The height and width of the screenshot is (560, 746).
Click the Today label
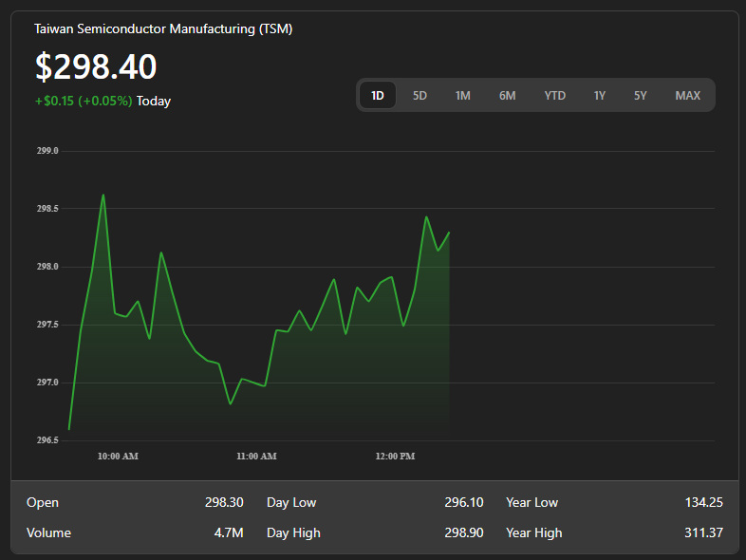point(154,101)
